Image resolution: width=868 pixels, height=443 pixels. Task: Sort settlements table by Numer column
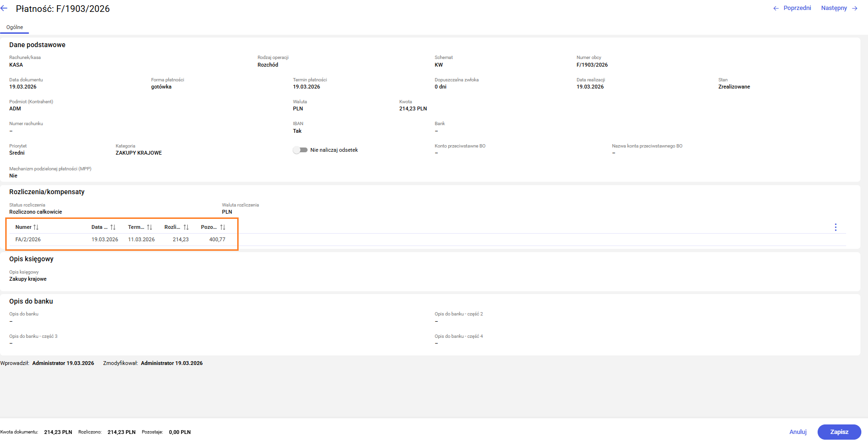click(36, 227)
